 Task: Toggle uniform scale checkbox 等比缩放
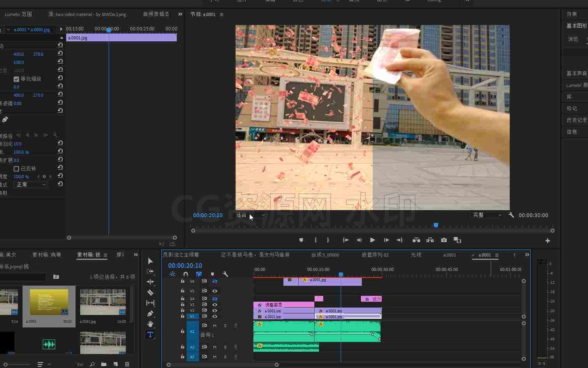pos(16,79)
